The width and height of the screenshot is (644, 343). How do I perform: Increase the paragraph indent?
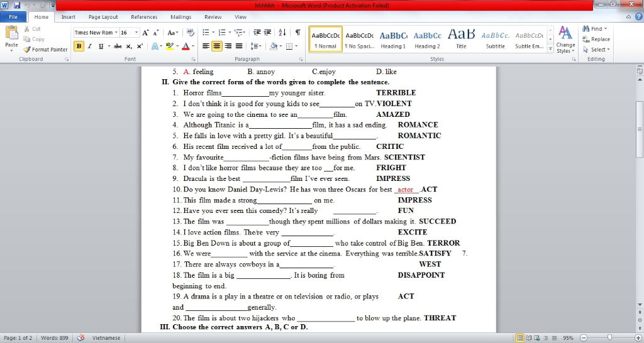267,33
